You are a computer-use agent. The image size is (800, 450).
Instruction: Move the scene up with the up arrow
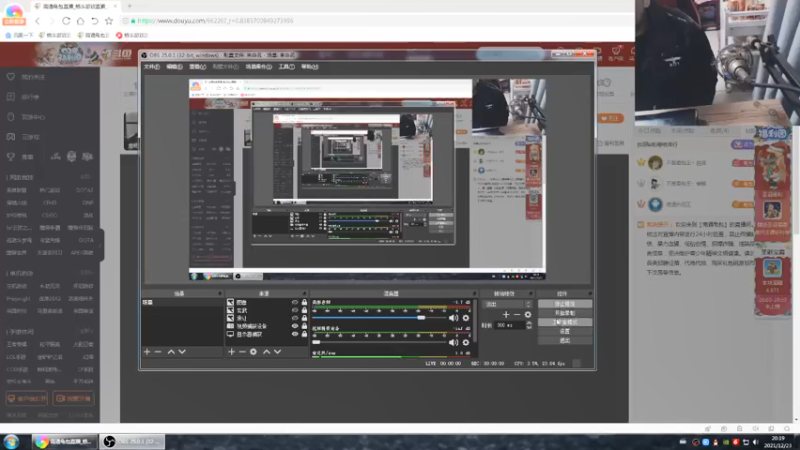pos(171,352)
